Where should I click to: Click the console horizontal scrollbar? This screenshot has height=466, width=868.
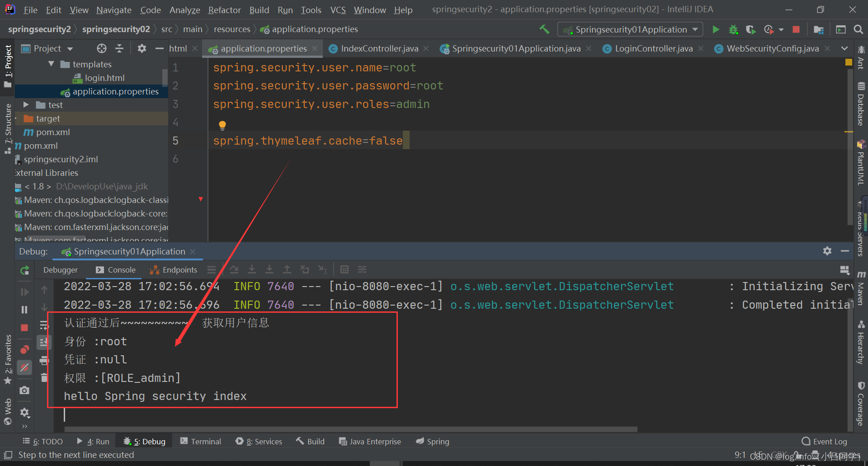click(x=351, y=429)
